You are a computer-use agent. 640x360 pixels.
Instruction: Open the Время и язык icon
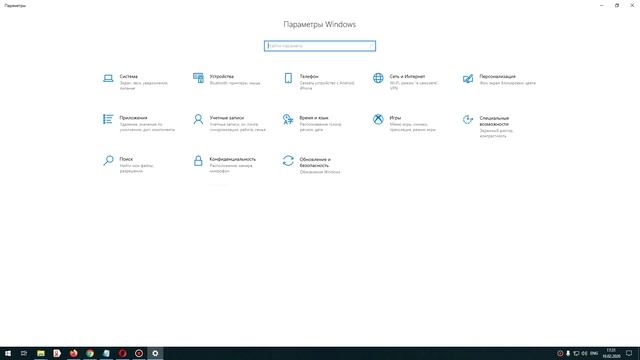click(x=288, y=119)
